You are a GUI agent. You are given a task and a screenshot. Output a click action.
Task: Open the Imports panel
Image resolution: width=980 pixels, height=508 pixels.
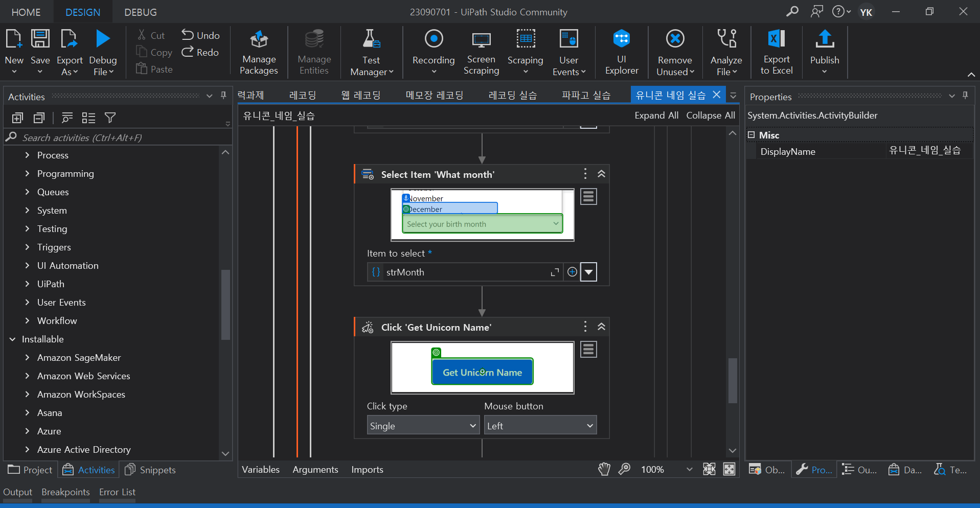point(367,469)
